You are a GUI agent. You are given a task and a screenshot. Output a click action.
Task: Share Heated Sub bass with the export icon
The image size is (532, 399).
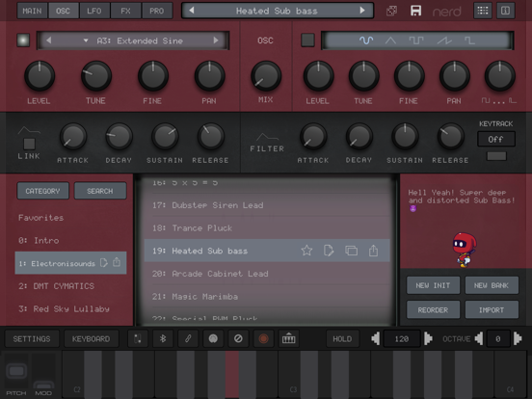(x=373, y=251)
